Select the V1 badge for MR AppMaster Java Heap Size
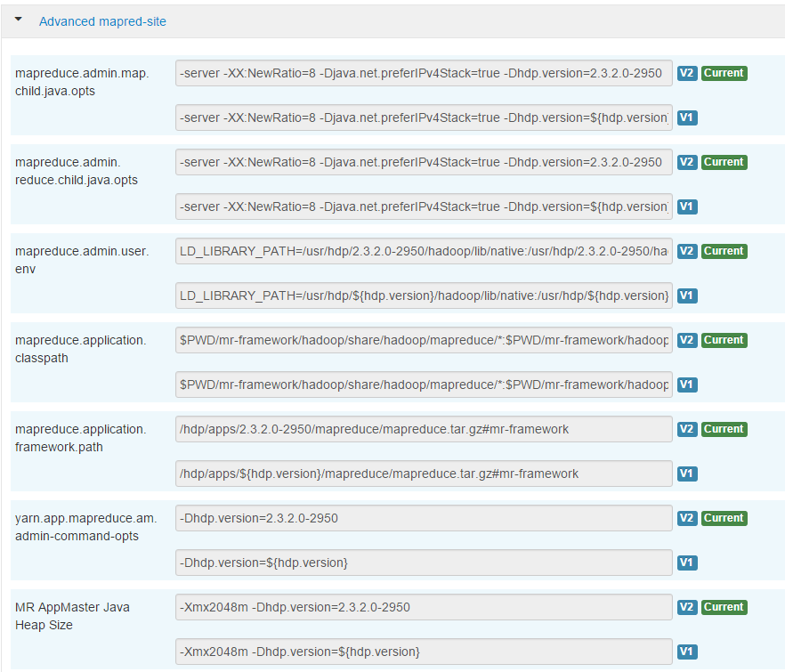This screenshot has width=785, height=672. (686, 652)
